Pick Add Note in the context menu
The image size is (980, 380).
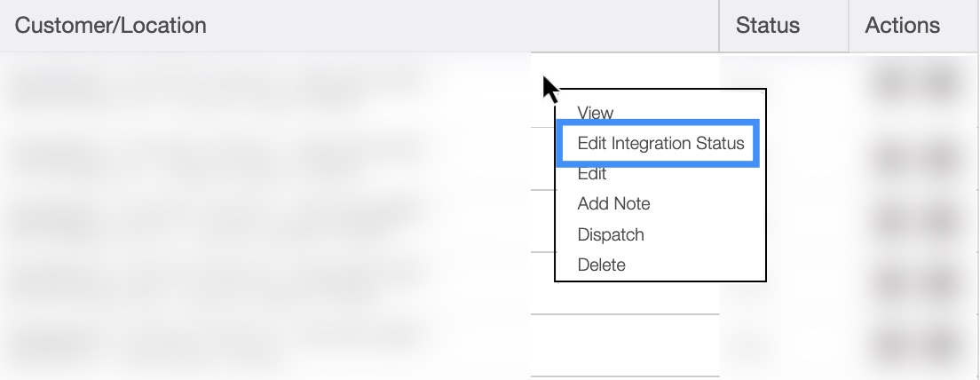click(613, 204)
